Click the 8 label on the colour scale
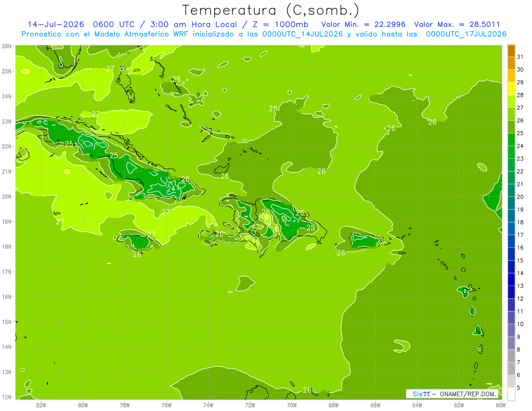The height and width of the screenshot is (411, 532). pyautogui.click(x=519, y=349)
